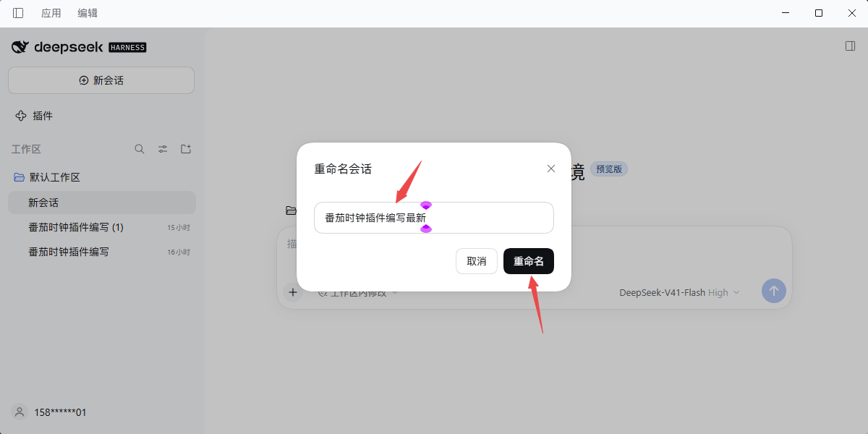Click the user avatar icon
868x434 pixels.
(x=20, y=412)
